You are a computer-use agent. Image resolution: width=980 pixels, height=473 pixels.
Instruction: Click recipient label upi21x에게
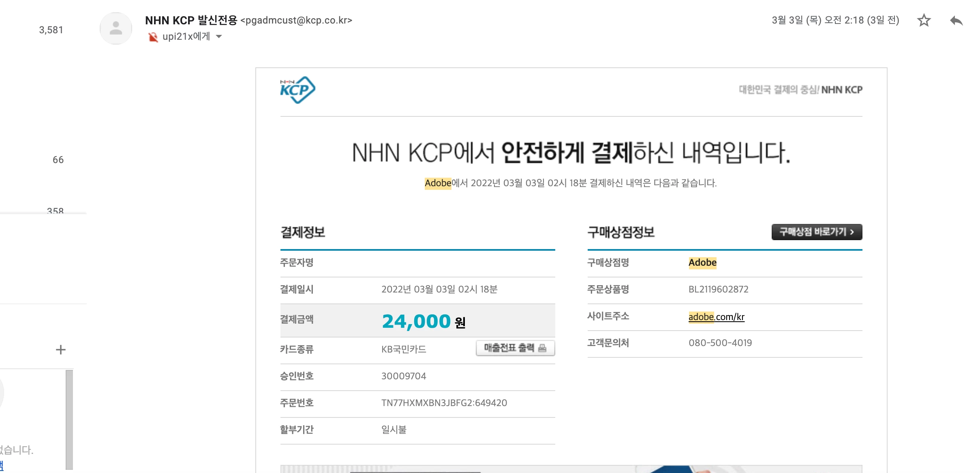(x=186, y=37)
